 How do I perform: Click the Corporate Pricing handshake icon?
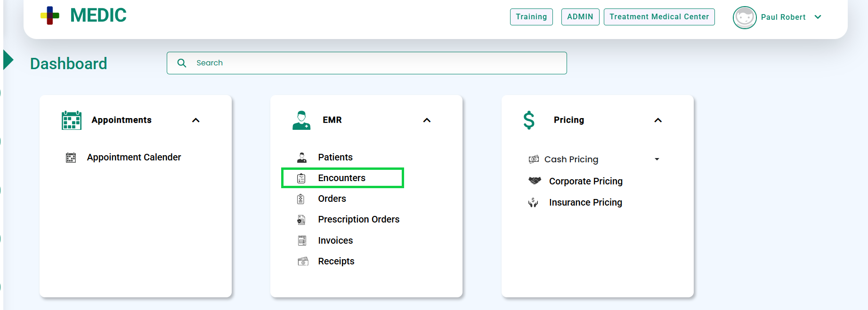[535, 181]
